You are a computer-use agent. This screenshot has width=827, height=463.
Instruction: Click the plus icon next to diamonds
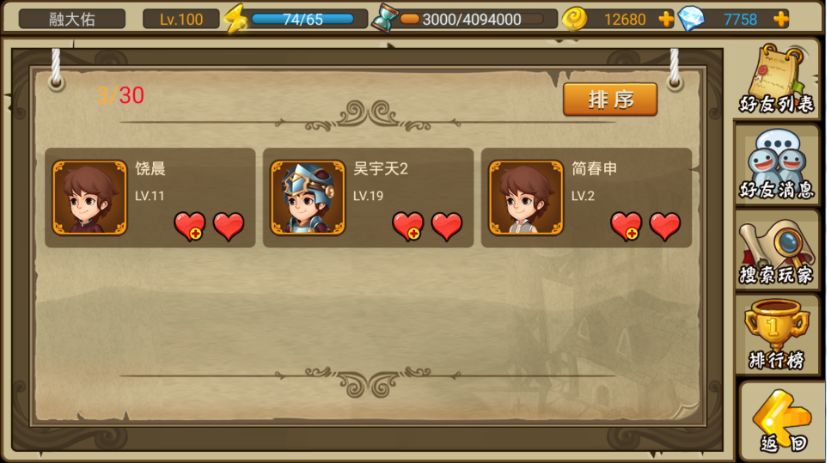[781, 20]
